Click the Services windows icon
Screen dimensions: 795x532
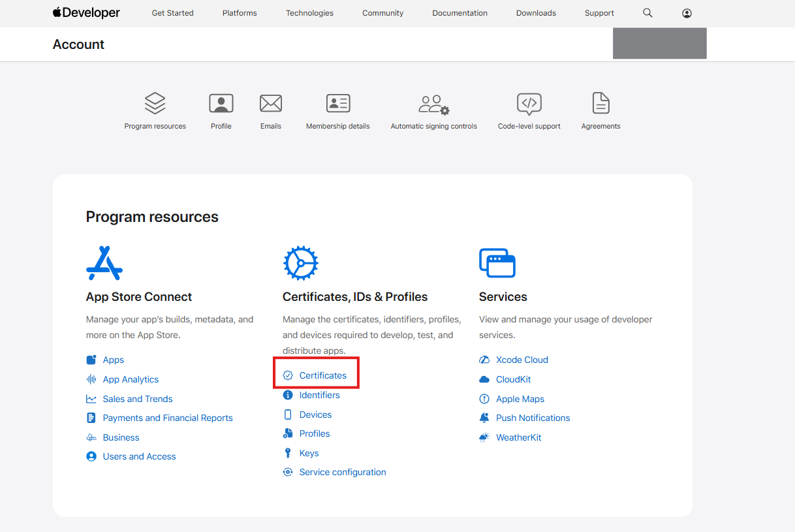click(497, 263)
